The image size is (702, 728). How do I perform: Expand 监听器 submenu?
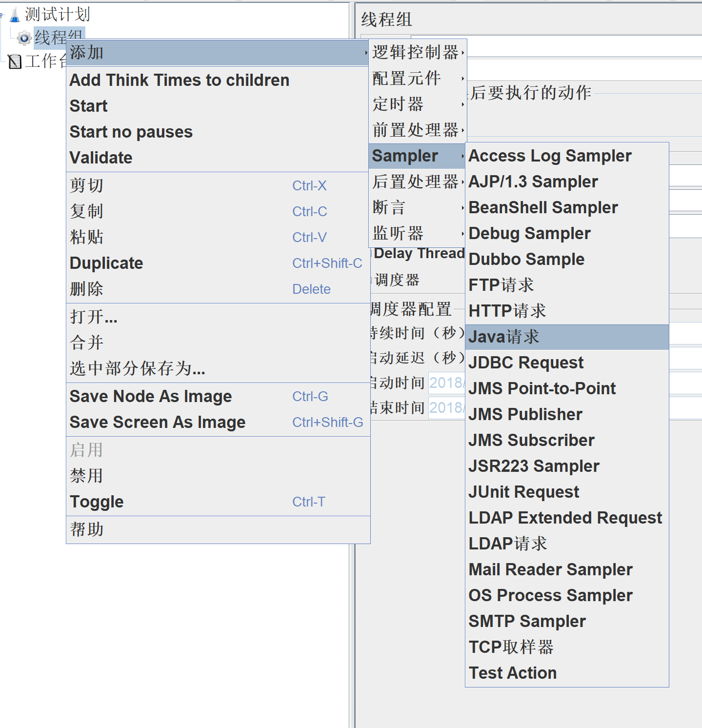418,233
